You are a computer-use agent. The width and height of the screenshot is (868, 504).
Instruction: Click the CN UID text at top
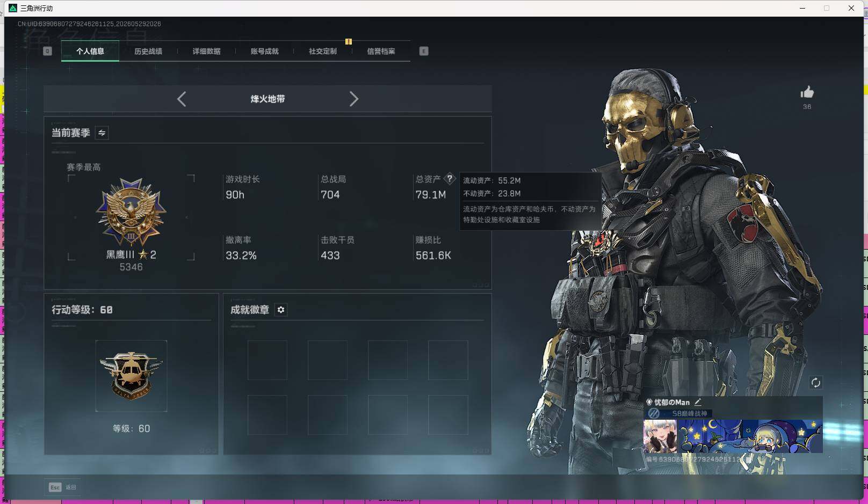click(89, 24)
